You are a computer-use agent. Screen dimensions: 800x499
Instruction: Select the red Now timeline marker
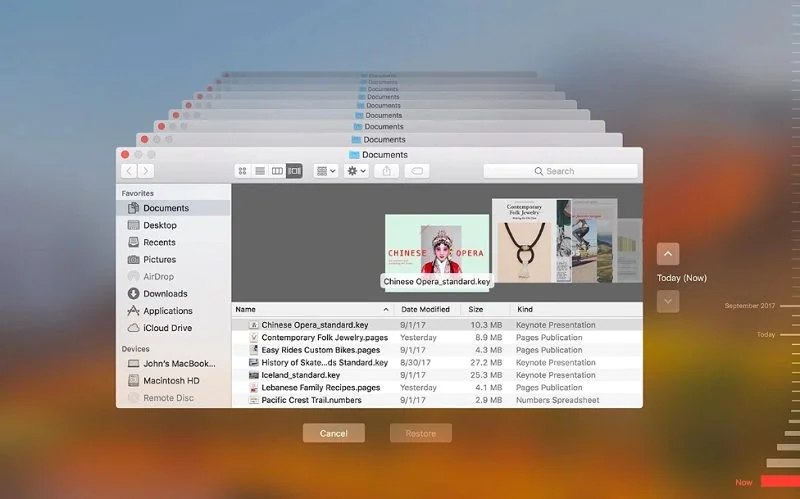click(x=780, y=481)
